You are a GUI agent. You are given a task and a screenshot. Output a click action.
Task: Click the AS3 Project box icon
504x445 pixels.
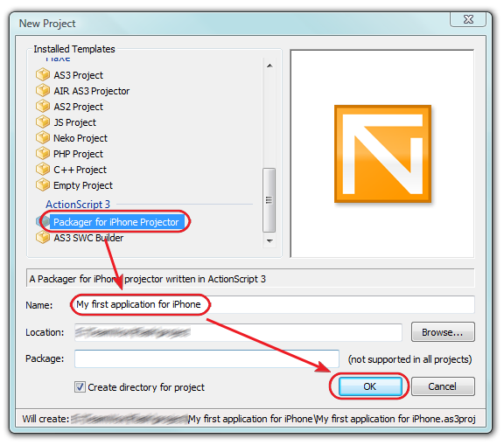(42, 75)
